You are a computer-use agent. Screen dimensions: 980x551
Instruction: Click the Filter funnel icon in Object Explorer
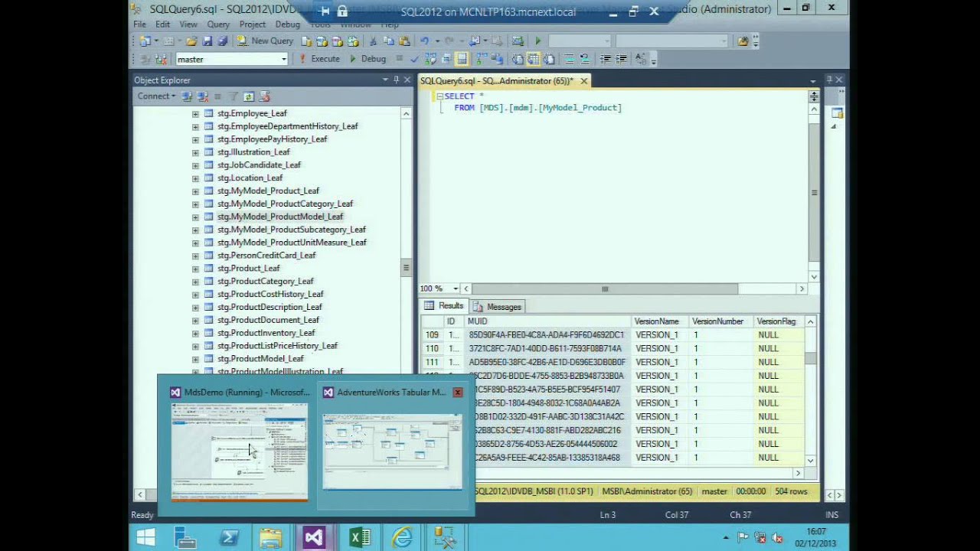(x=234, y=96)
